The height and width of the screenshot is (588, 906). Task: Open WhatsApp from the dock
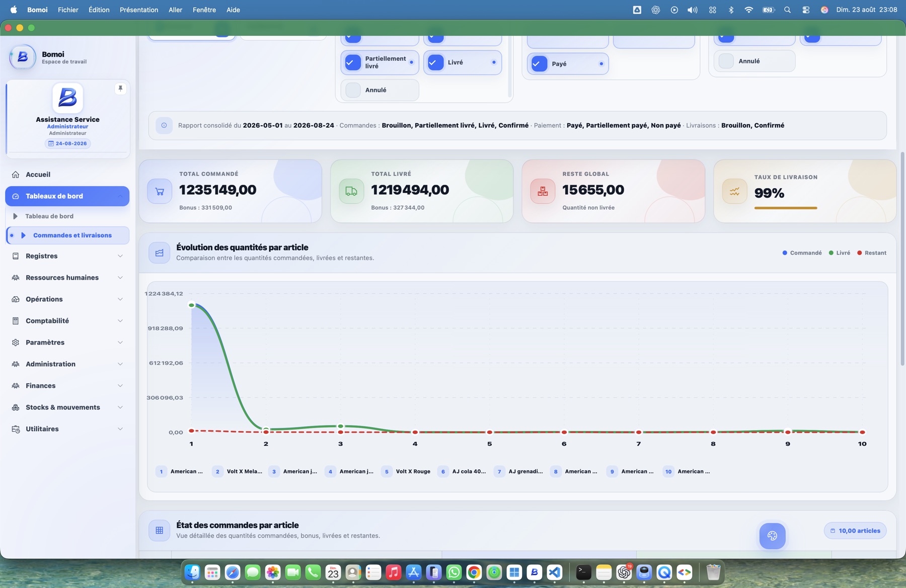point(454,572)
